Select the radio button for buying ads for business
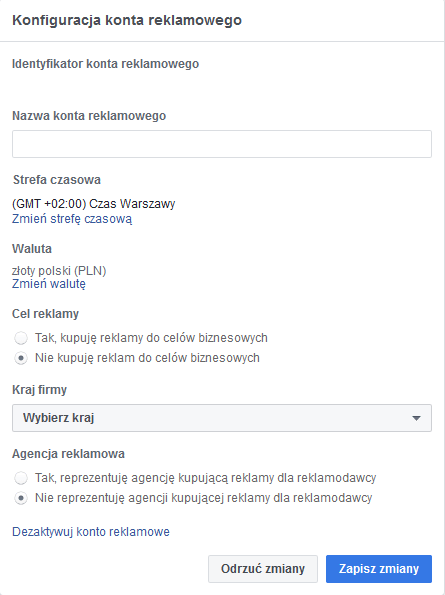The image size is (445, 595). 21,338
